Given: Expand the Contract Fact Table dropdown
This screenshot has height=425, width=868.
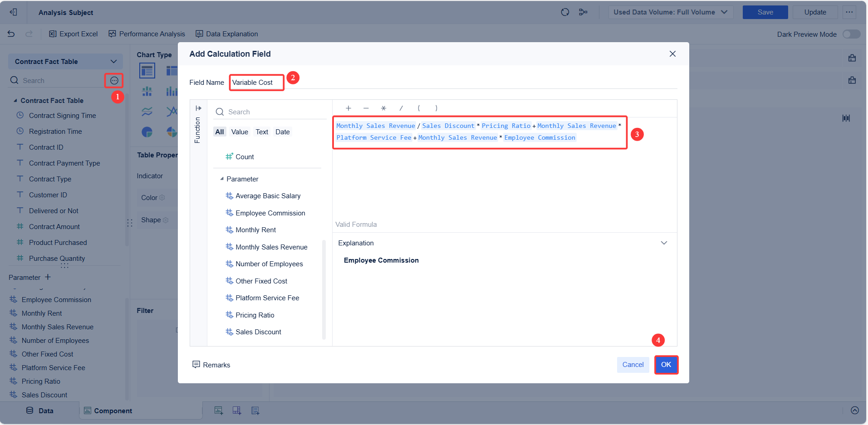Looking at the screenshot, I should pos(65,62).
